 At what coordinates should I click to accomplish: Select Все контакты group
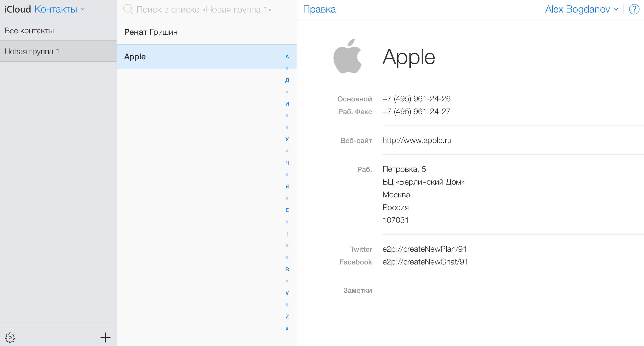coord(58,30)
